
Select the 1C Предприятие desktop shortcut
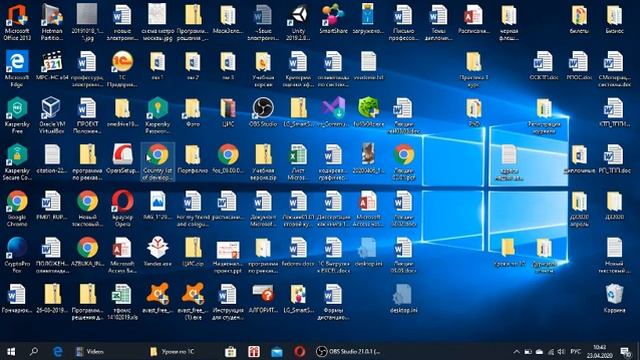click(122, 69)
